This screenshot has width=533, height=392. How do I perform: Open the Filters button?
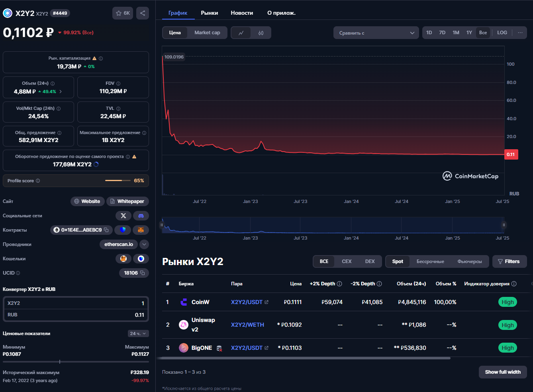point(509,261)
